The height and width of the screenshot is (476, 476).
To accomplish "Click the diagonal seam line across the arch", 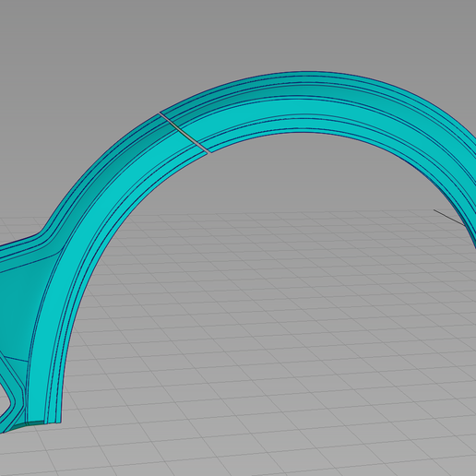I will [x=184, y=133].
